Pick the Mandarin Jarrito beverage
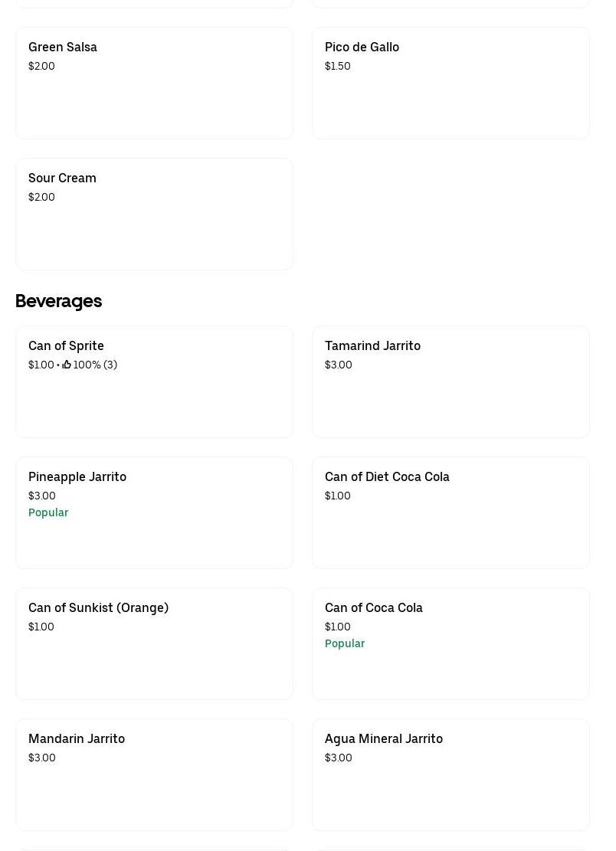The height and width of the screenshot is (851, 616). pyautogui.click(x=77, y=739)
